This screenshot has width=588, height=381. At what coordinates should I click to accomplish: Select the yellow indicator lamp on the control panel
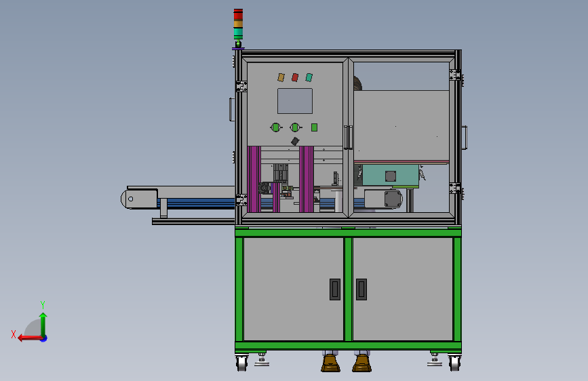pos(281,77)
